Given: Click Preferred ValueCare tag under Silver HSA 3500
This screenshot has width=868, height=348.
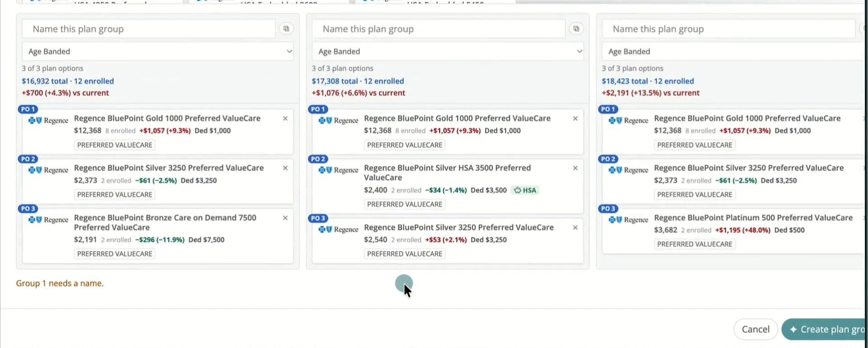Looking at the screenshot, I should pos(405,204).
